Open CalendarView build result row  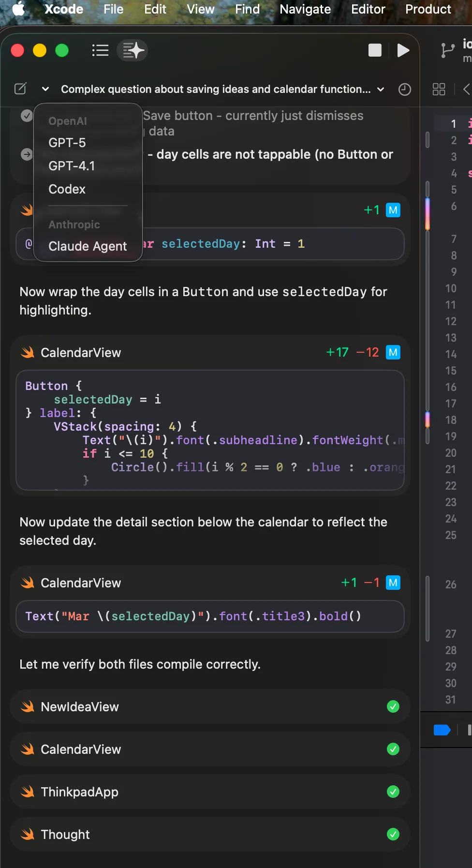[210, 749]
